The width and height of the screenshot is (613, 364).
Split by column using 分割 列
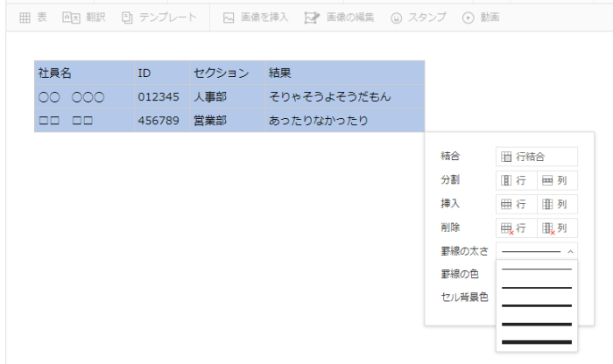pyautogui.click(x=557, y=180)
